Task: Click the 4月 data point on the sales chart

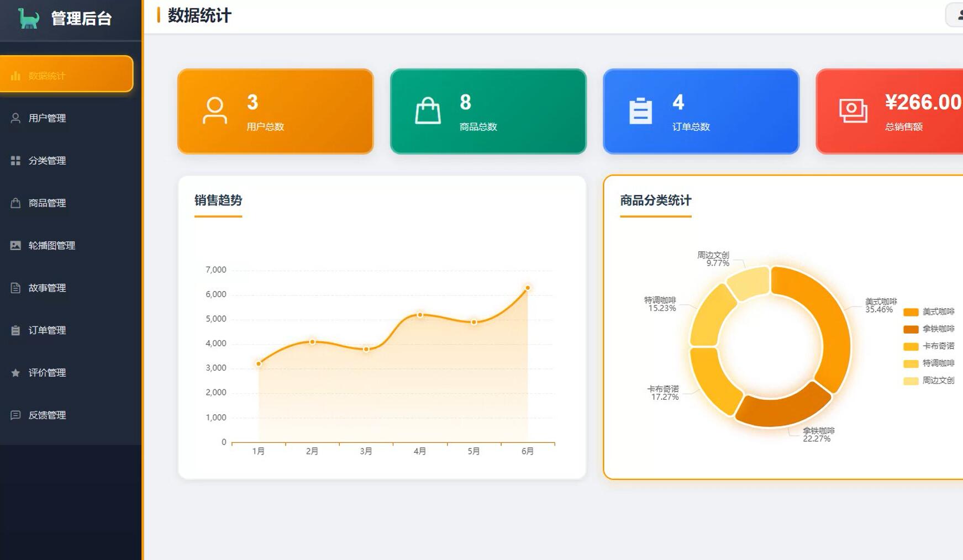Action: [420, 315]
